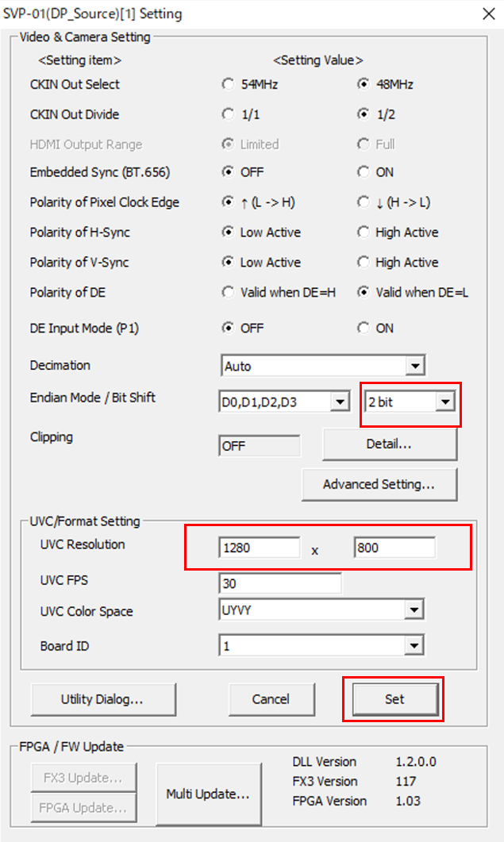This screenshot has width=504, height=842.
Task: Click the UVC FPS input field
Action: [x=279, y=583]
